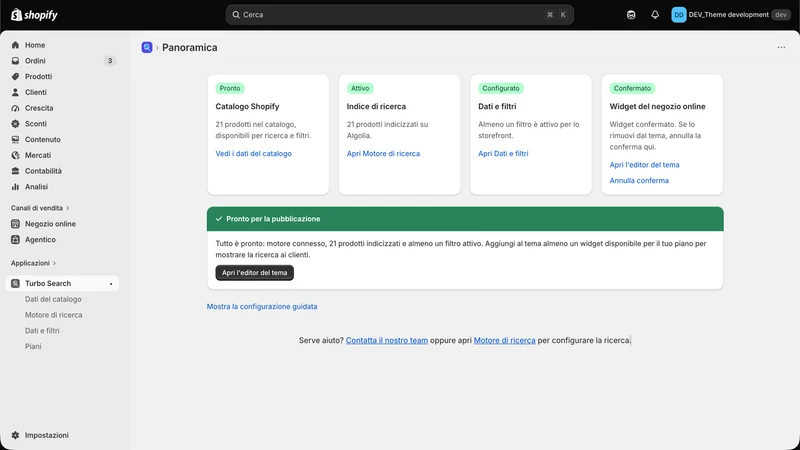The image size is (800, 450).
Task: Click the Catalogo Shopify card title
Action: [247, 107]
